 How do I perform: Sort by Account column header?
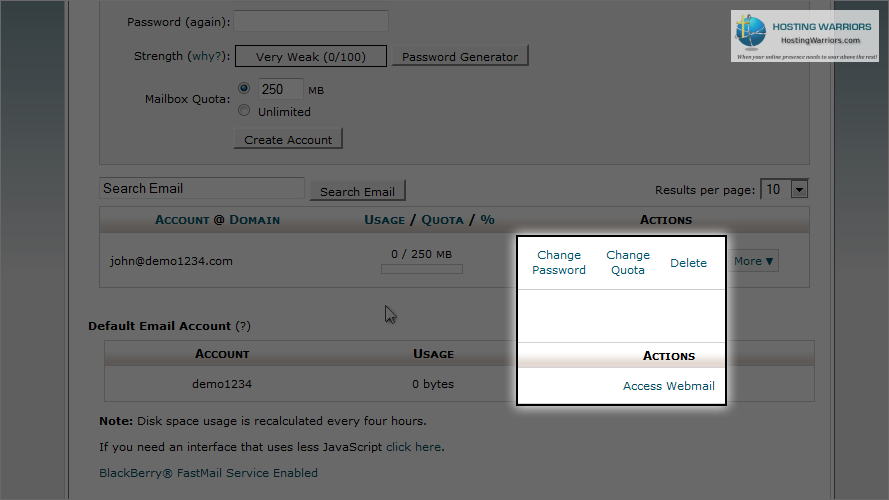182,220
